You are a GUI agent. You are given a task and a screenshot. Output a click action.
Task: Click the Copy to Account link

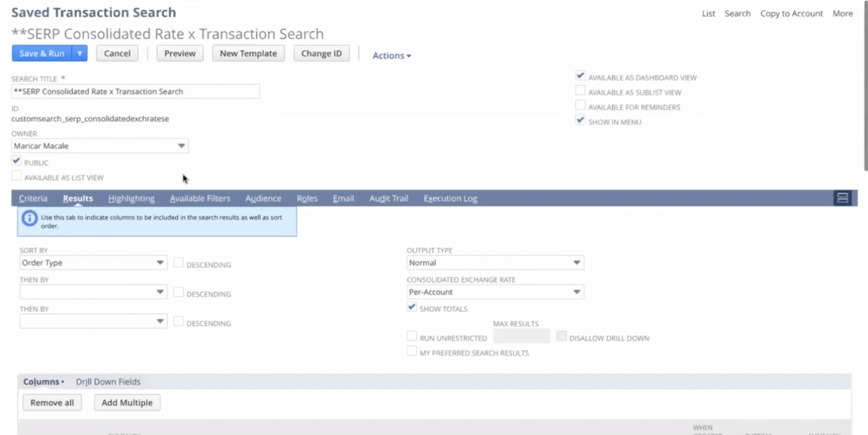pos(791,13)
